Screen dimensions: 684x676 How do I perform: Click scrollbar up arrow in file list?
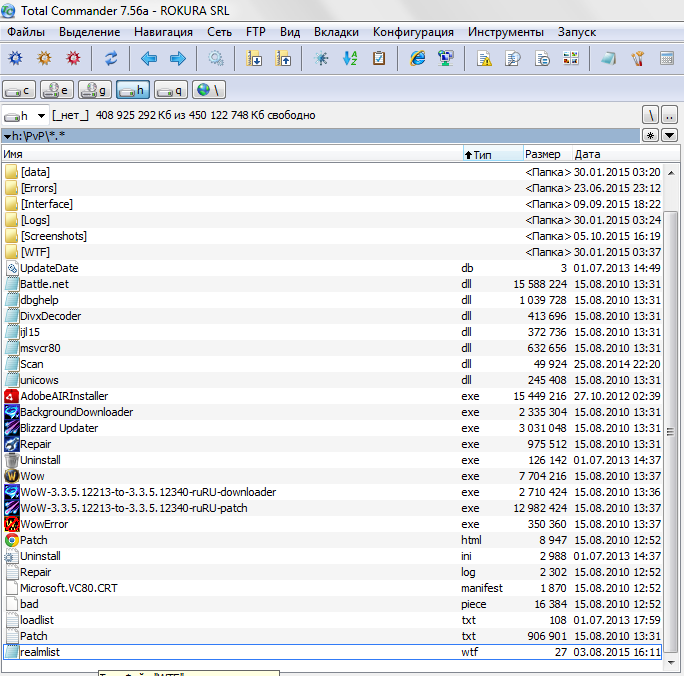click(671, 173)
